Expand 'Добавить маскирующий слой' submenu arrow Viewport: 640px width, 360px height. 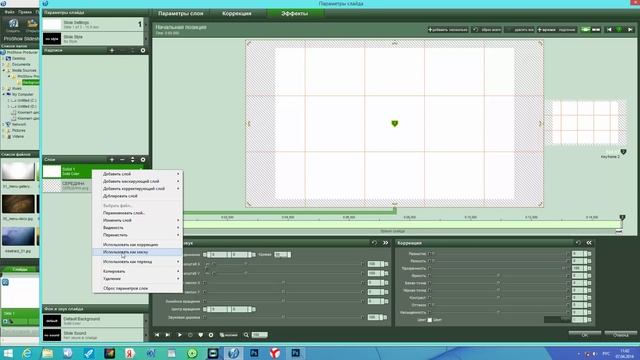point(178,181)
